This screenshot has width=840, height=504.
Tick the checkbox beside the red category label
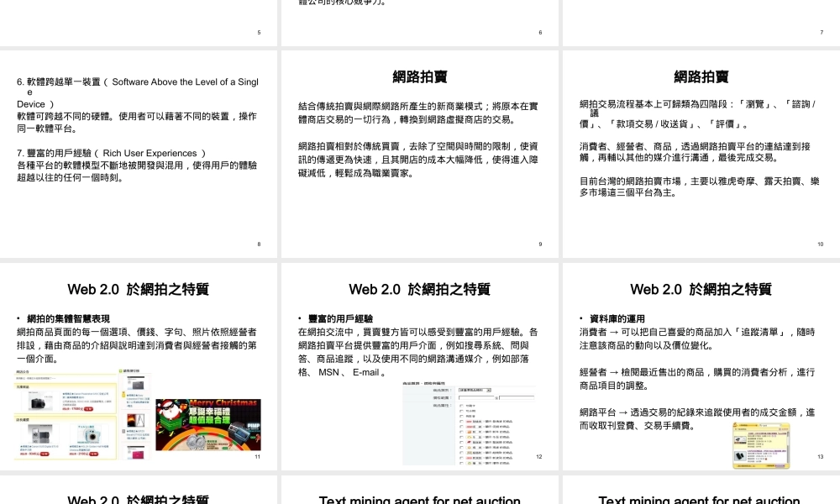coord(461,422)
